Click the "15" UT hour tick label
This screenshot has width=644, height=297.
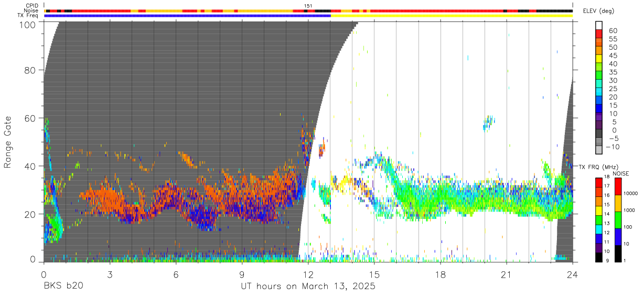pos(374,274)
